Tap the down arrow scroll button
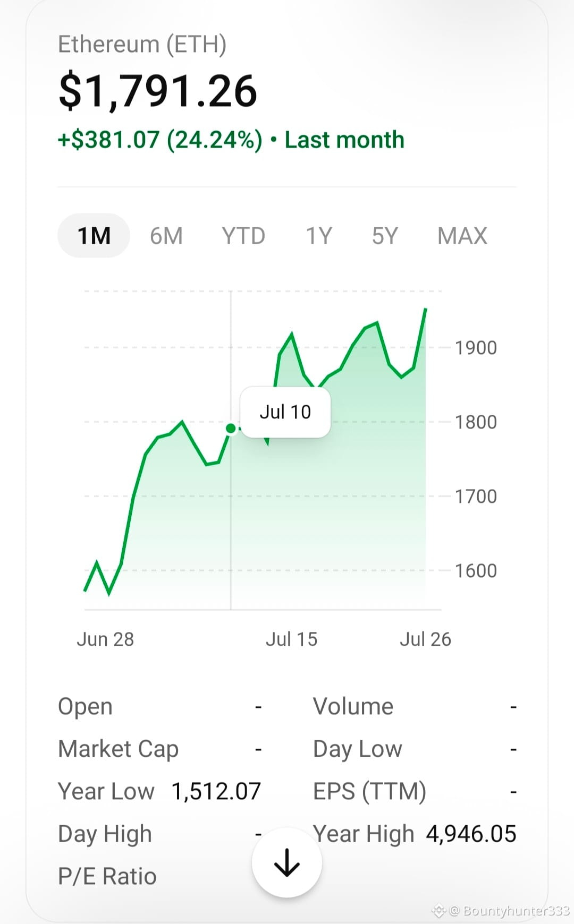 [287, 862]
